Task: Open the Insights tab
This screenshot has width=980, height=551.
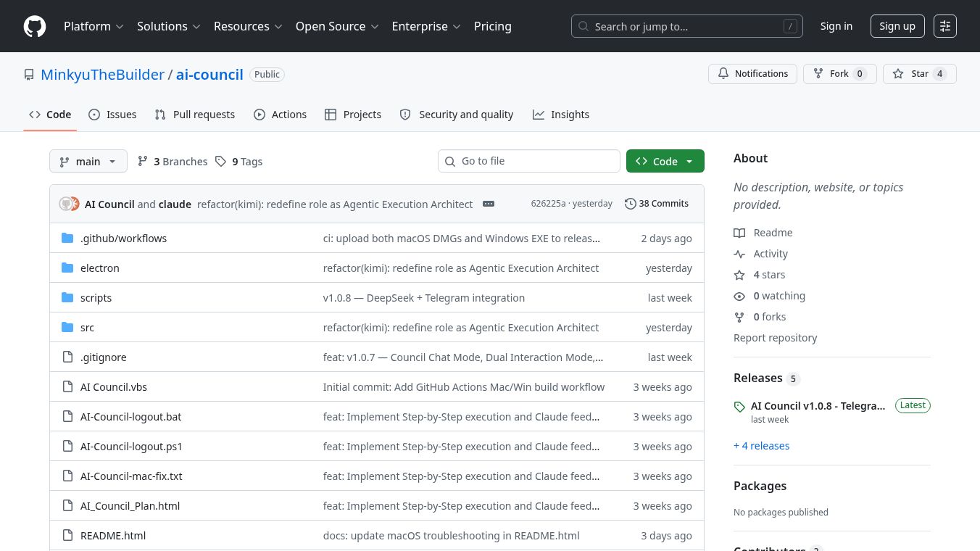Action: point(561,115)
